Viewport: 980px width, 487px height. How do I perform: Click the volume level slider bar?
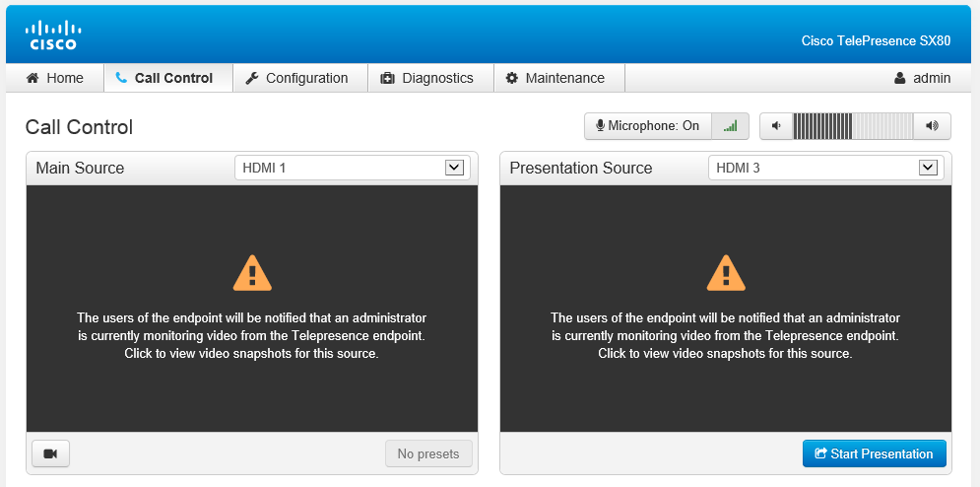(852, 126)
